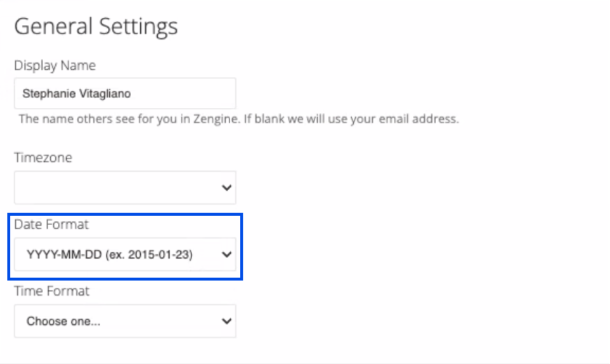The height and width of the screenshot is (364, 610).
Task: Open the YYYY-MM-DD Date Format selector
Action: [x=125, y=255]
